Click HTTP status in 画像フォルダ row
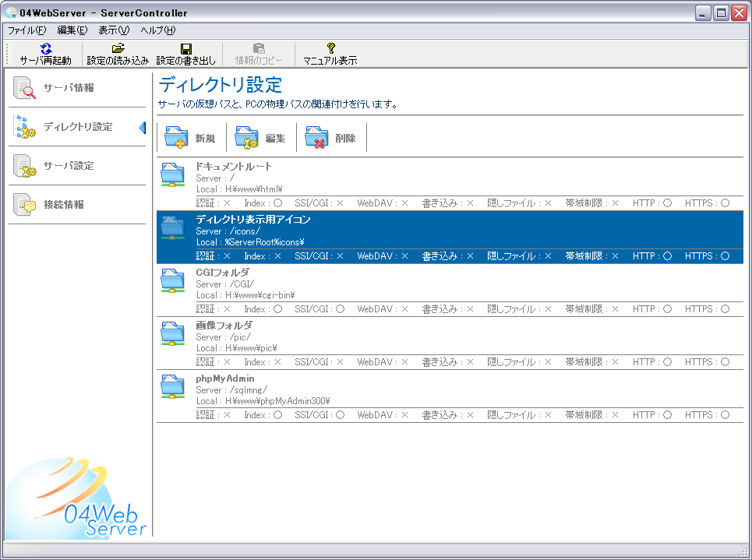 tap(652, 362)
